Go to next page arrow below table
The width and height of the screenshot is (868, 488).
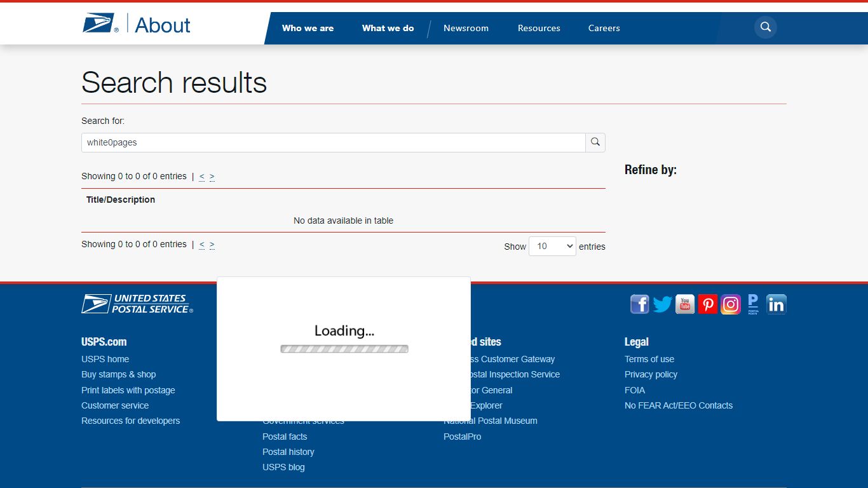click(x=212, y=245)
